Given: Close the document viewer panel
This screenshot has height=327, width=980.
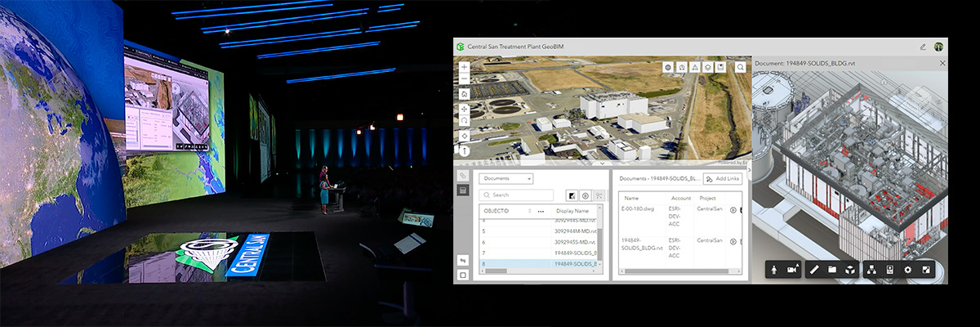Looking at the screenshot, I should coord(942,63).
